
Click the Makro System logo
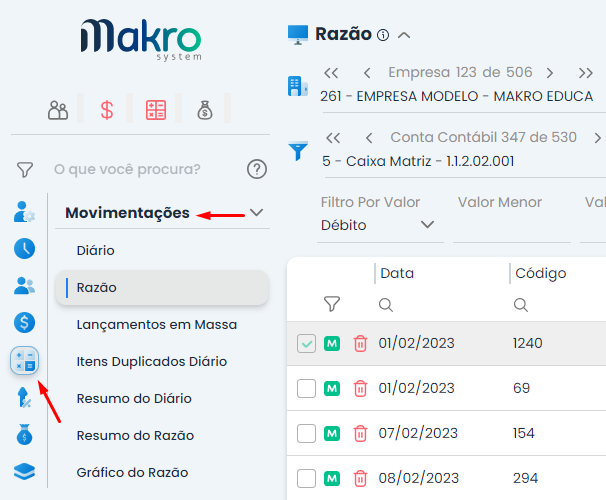pos(141,40)
